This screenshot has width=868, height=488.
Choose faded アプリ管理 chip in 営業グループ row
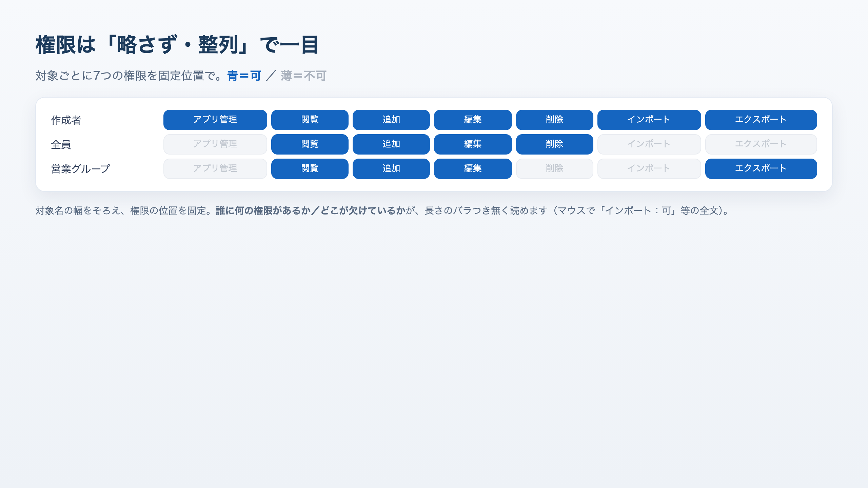point(215,168)
